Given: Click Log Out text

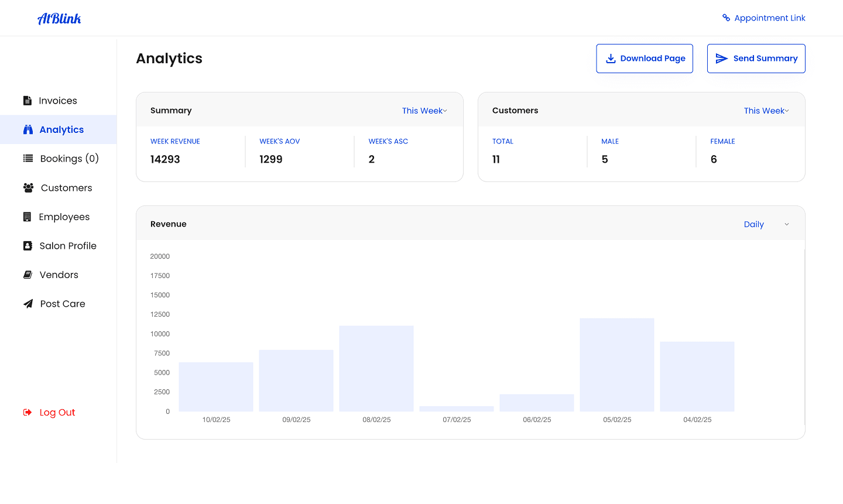Looking at the screenshot, I should click(x=57, y=413).
